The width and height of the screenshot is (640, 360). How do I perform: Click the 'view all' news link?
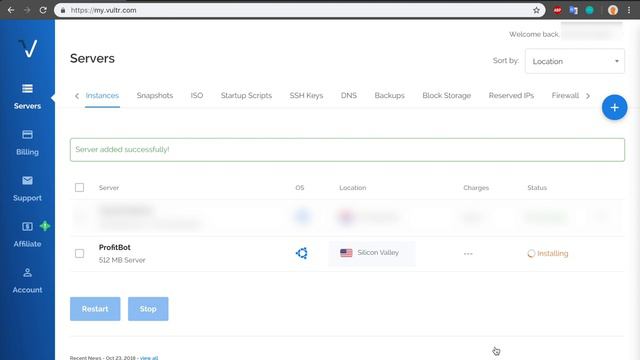pos(149,358)
